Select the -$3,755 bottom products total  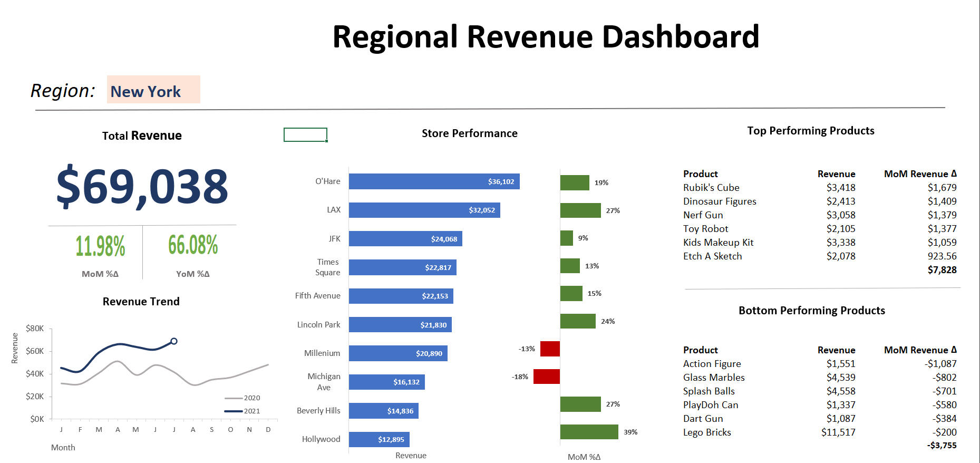click(x=942, y=446)
